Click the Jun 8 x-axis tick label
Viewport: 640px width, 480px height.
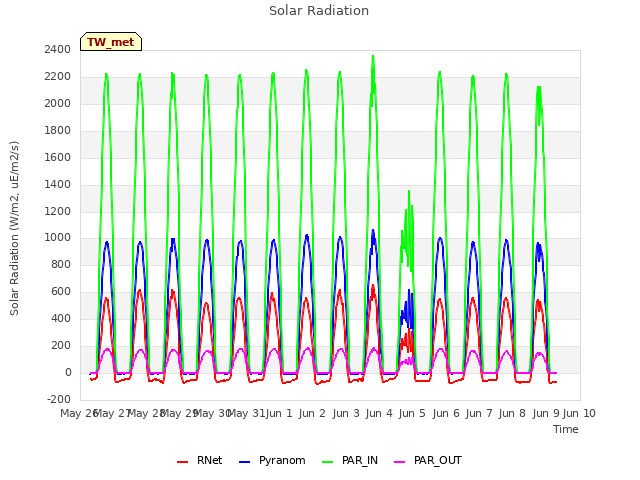point(512,413)
